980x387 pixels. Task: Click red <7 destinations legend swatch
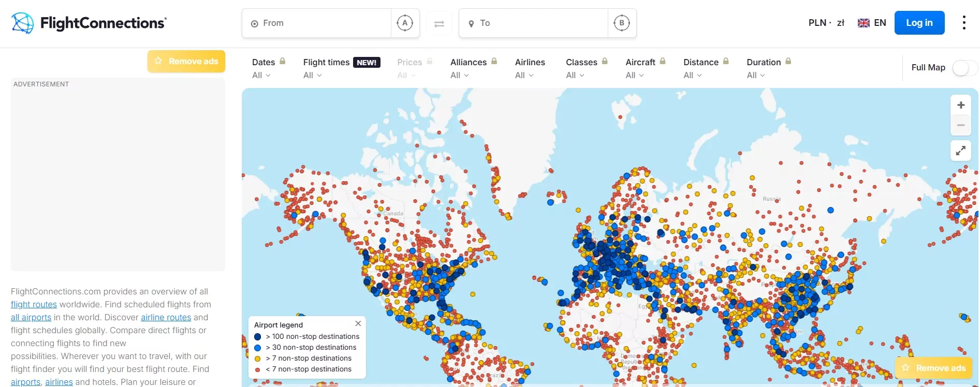pyautogui.click(x=258, y=369)
